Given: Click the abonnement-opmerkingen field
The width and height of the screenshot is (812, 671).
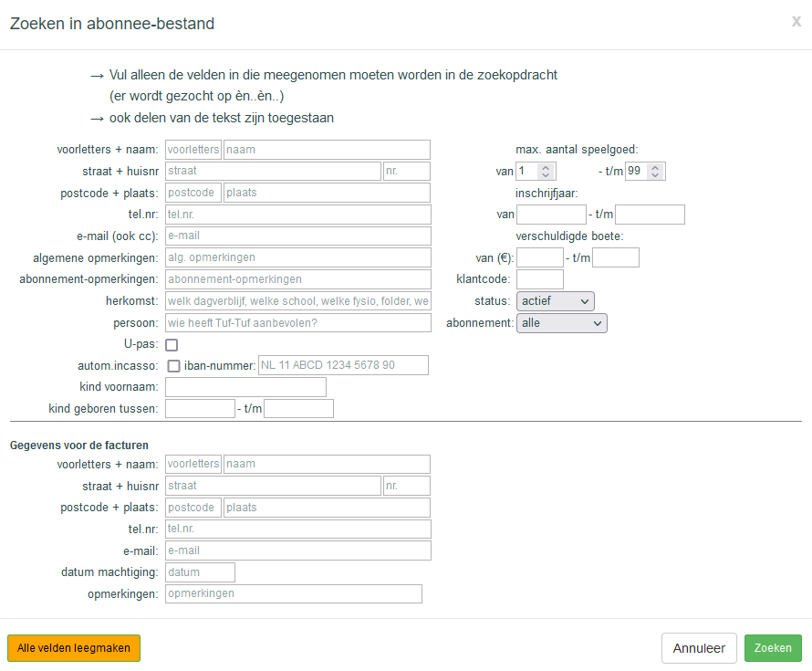Looking at the screenshot, I should (298, 279).
